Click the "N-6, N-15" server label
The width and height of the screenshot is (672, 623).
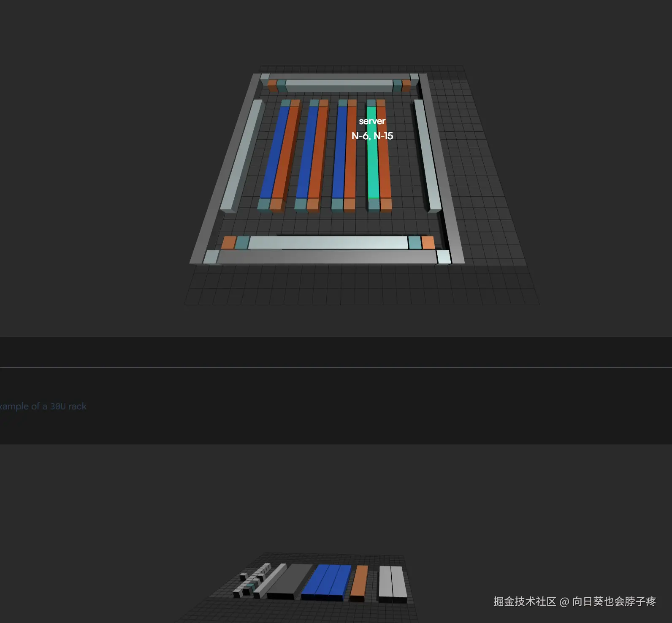(x=372, y=136)
